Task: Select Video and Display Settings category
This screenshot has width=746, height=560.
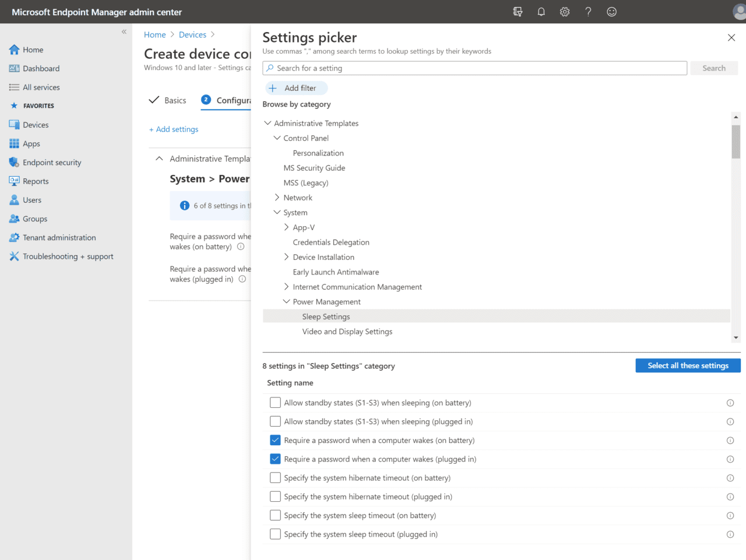Action: [347, 332]
